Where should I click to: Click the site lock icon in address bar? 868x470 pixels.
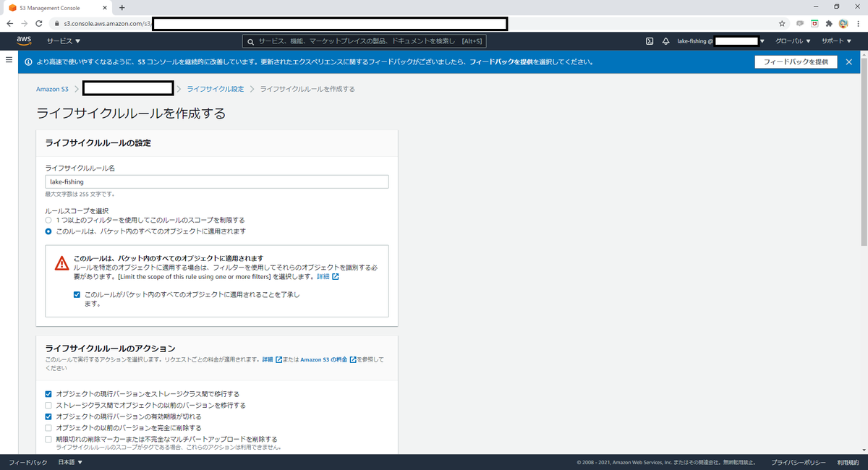[x=57, y=23]
